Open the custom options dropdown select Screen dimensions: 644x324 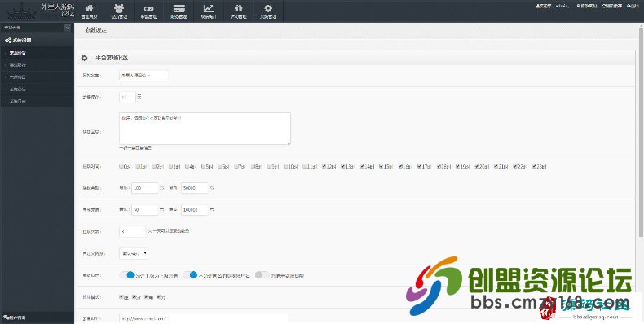134,253
